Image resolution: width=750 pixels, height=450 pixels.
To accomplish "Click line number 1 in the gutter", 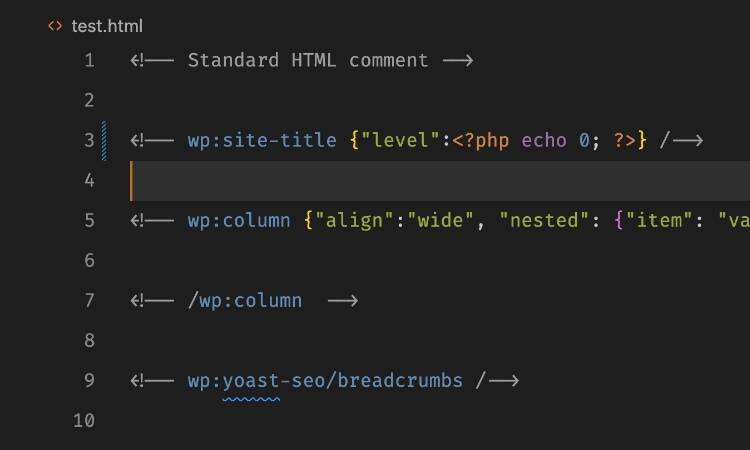I will click(x=89, y=60).
